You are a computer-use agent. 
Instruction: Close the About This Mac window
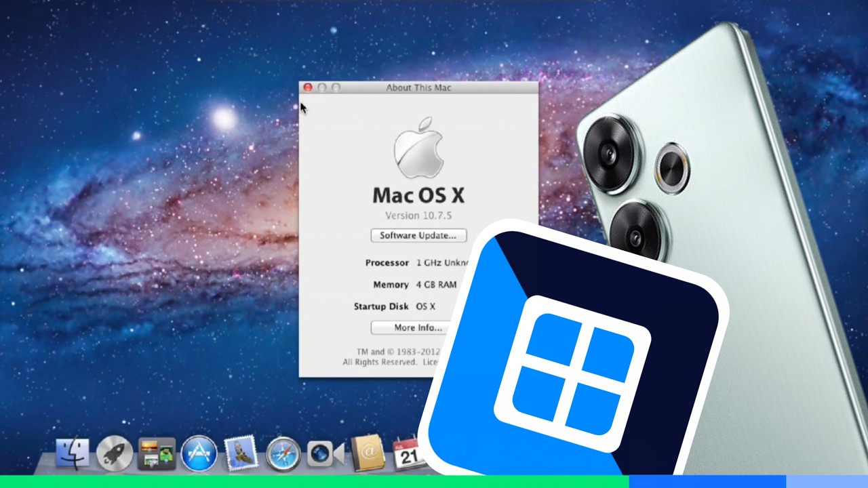(308, 87)
